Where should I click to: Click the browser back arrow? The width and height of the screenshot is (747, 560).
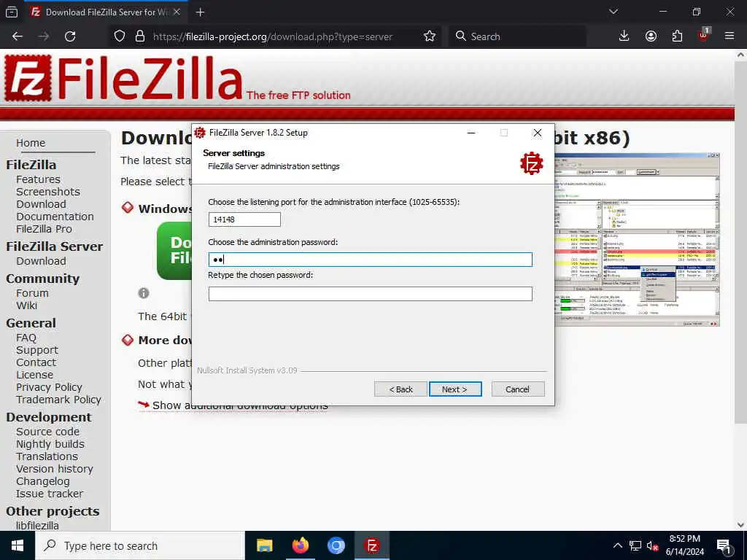(x=18, y=36)
